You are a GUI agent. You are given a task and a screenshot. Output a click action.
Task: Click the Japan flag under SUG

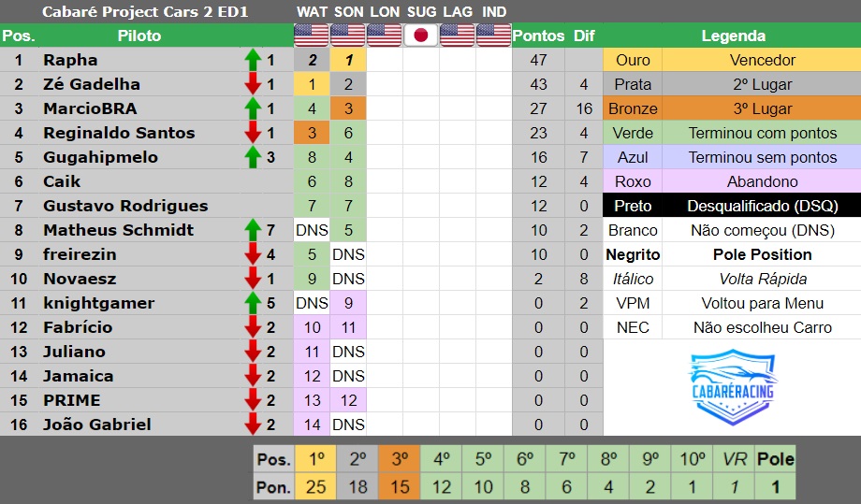coord(420,36)
